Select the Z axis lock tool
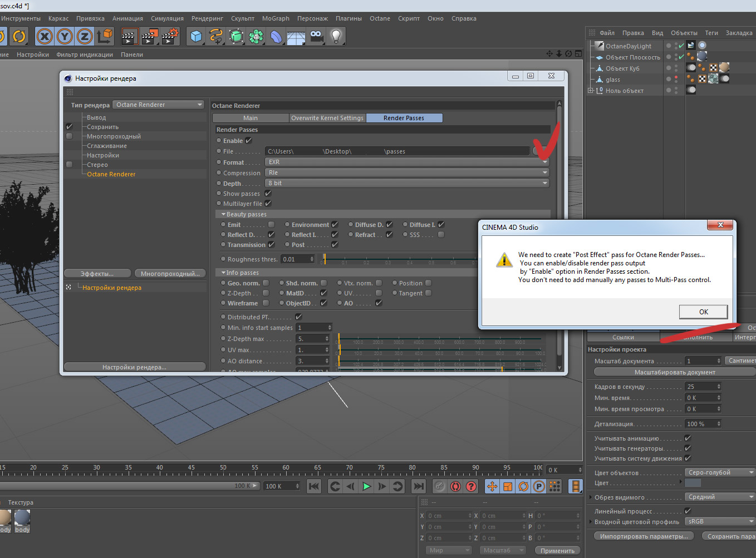 click(85, 37)
